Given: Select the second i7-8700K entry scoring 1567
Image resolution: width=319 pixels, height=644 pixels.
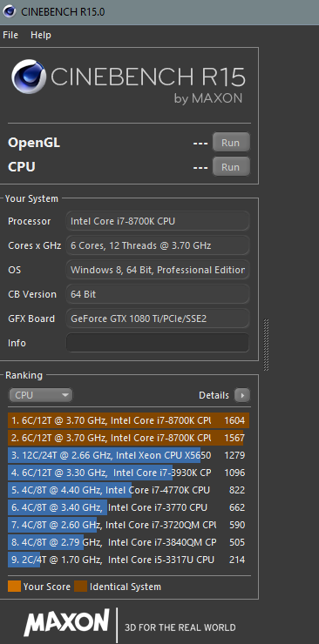Looking at the screenshot, I should pyautogui.click(x=129, y=438).
